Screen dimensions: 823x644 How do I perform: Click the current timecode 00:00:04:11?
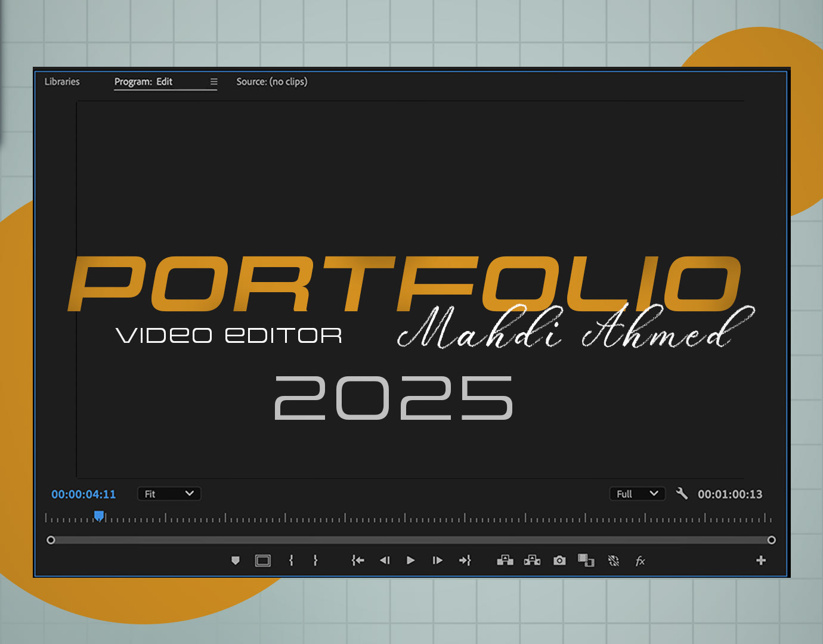83,494
